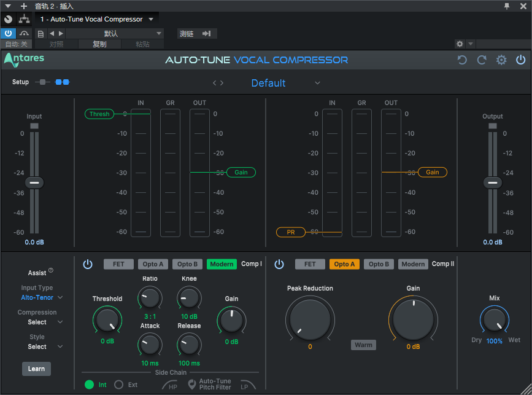Click the pin window icon
This screenshot has width=532, height=395.
point(507,6)
